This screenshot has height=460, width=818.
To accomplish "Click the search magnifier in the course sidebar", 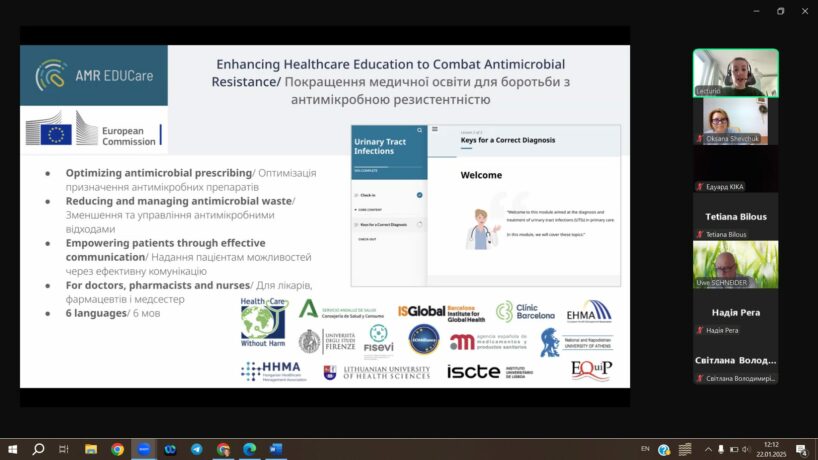I will (420, 130).
